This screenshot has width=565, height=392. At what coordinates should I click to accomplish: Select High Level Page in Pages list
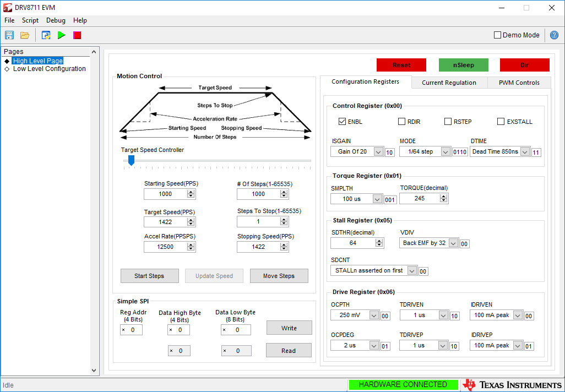tap(38, 61)
